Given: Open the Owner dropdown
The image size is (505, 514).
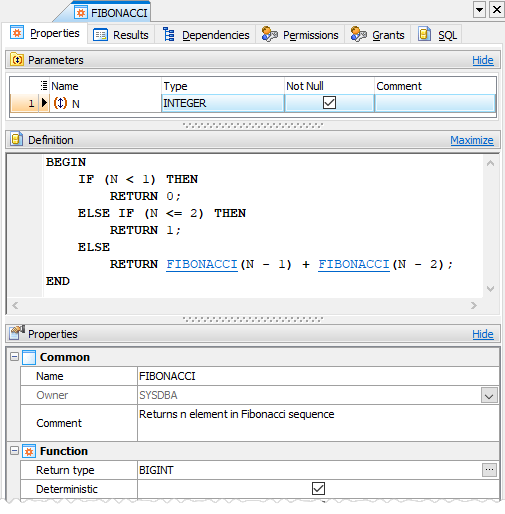Looking at the screenshot, I should coord(489,396).
